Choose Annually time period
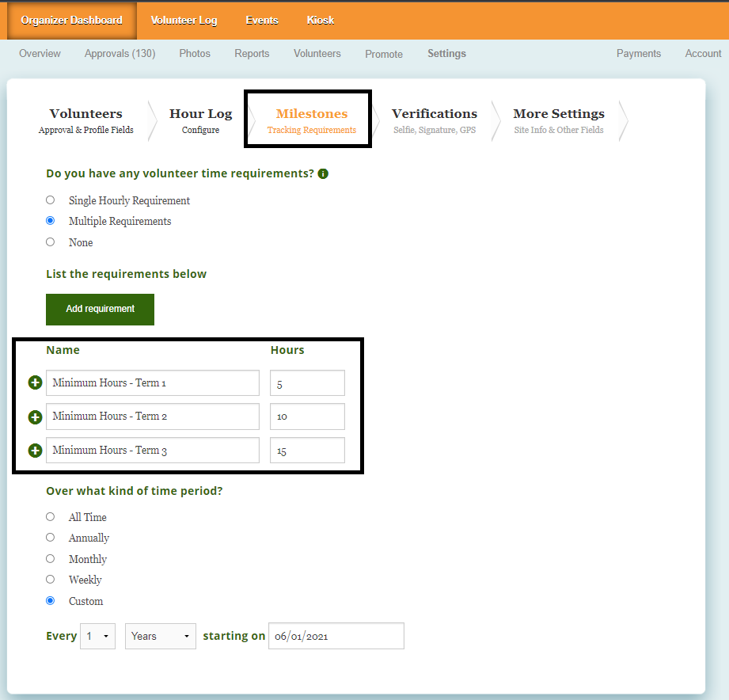 [50, 537]
